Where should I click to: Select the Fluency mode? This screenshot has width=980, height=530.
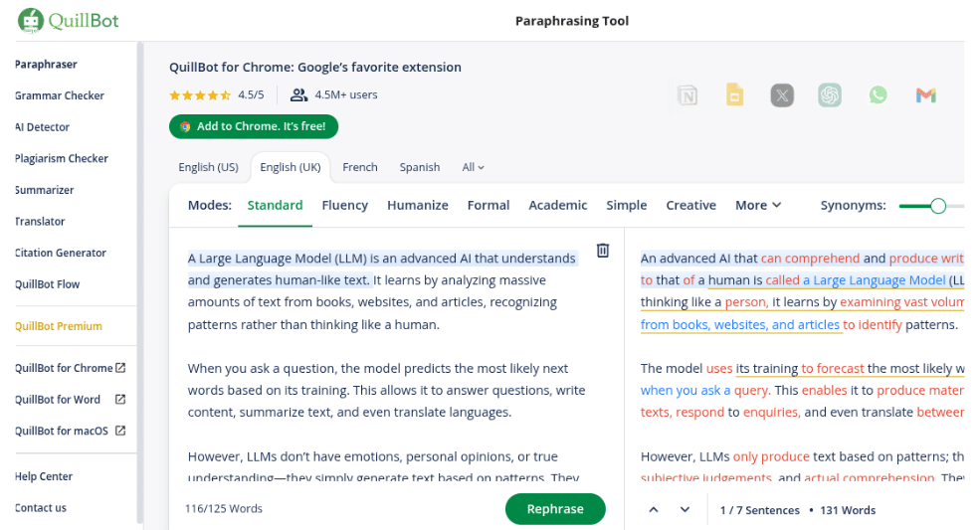tap(345, 205)
